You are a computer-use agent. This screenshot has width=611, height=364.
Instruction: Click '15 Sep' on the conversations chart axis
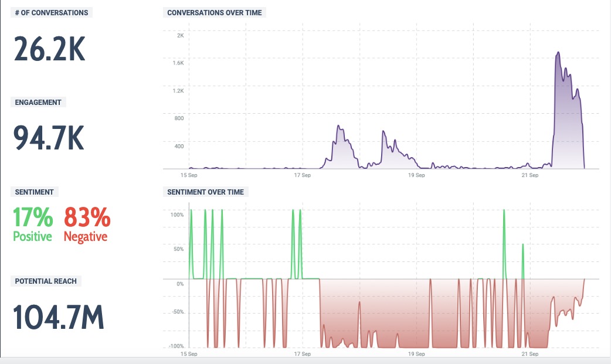188,175
